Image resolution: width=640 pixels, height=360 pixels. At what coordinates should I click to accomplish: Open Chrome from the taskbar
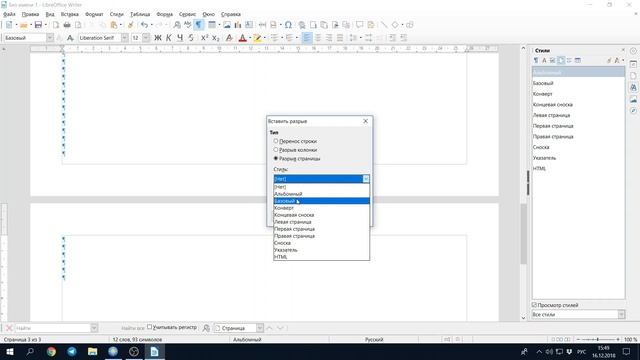(51, 351)
